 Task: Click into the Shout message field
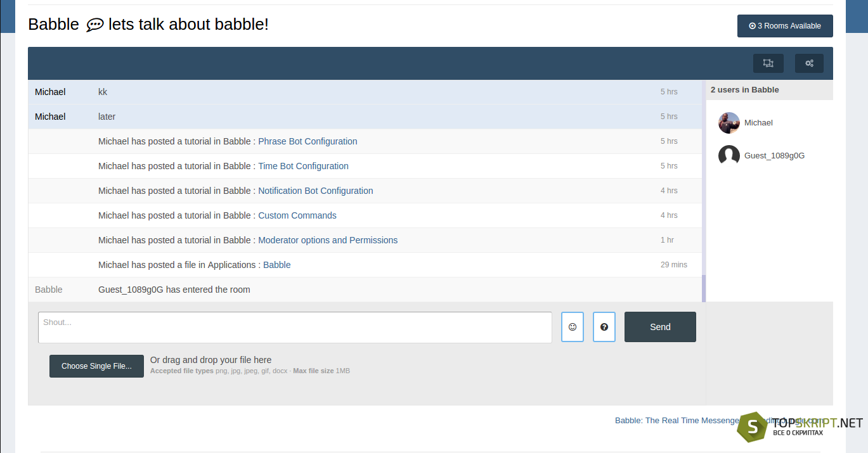pyautogui.click(x=295, y=328)
